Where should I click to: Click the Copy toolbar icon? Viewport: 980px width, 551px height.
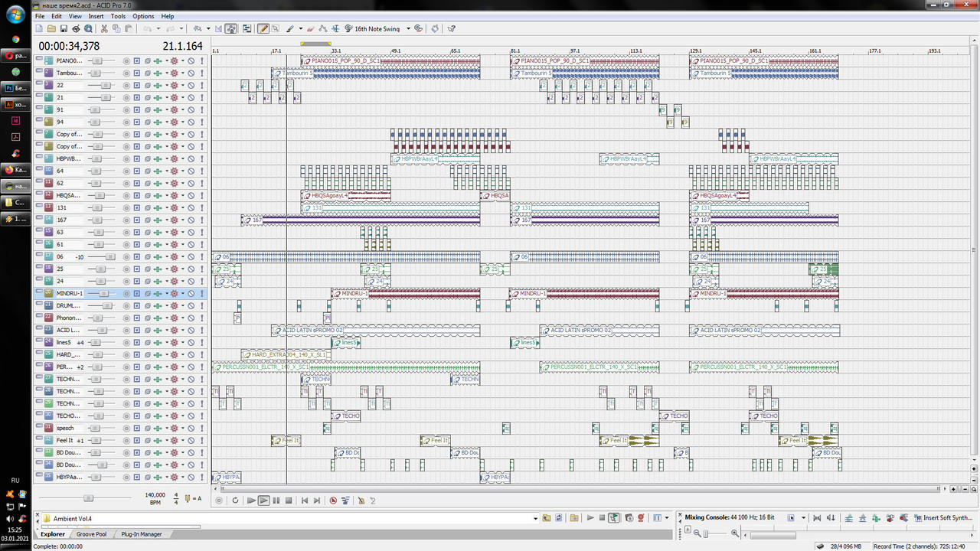pos(116,28)
